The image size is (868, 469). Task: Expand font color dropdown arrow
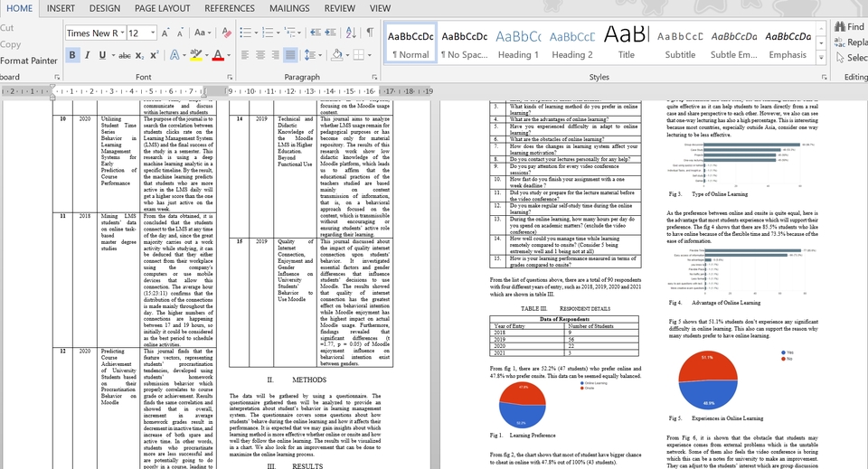coord(229,55)
